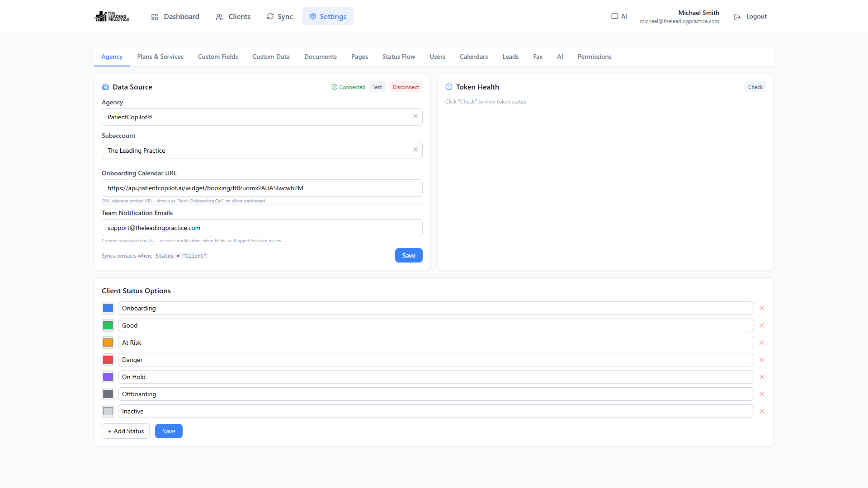Image resolution: width=868 pixels, height=488 pixels.
Task: Focus the Onboarding Calendar URL field
Action: pos(262,188)
